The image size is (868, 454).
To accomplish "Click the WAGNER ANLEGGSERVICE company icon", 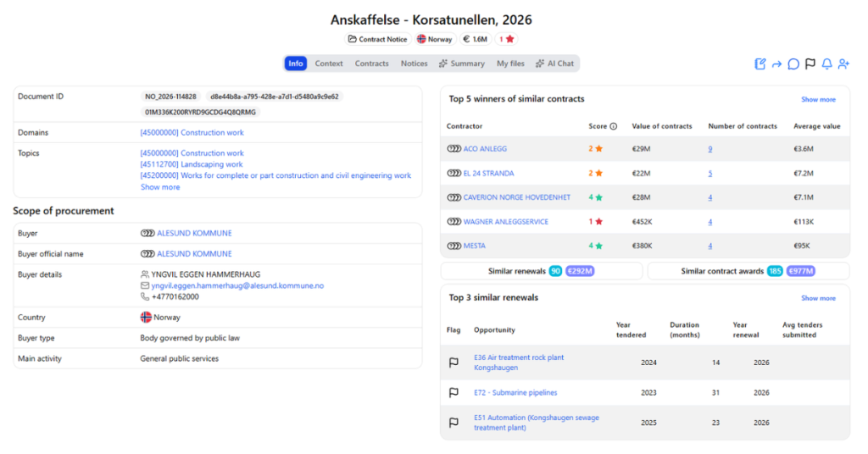I will coord(454,222).
